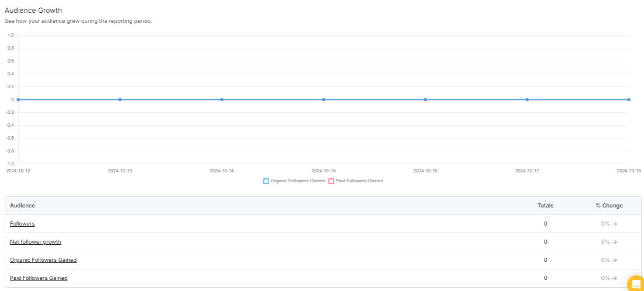Hide Paid Followers Gained series label

359,181
